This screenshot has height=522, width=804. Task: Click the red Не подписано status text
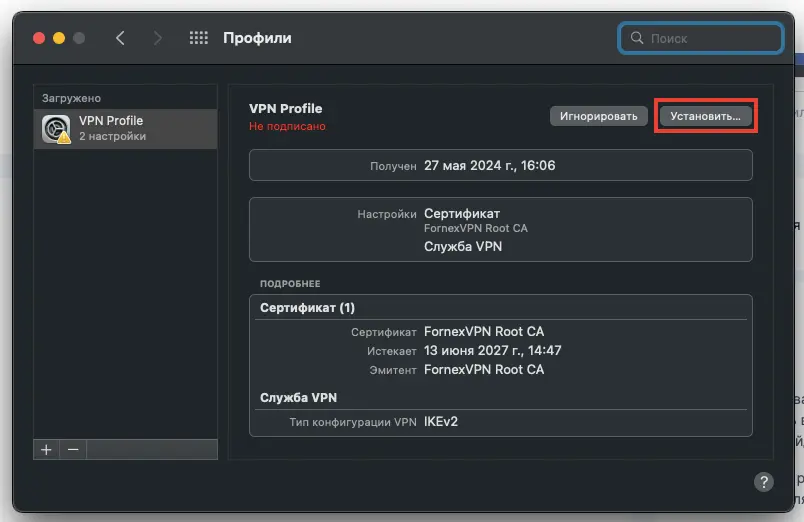click(x=287, y=126)
